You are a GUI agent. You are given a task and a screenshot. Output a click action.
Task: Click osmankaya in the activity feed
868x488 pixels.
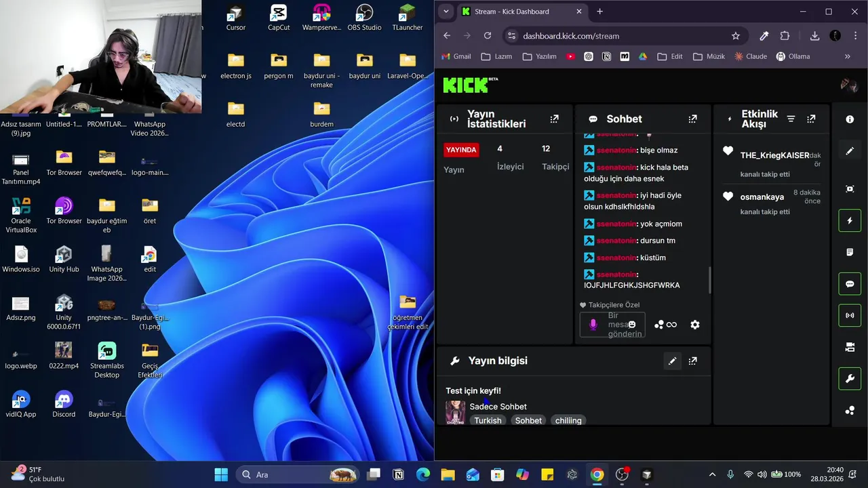pos(762,197)
